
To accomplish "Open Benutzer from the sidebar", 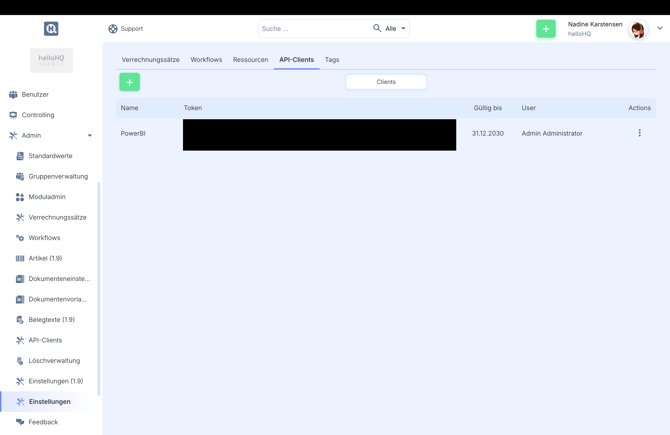I will click(x=35, y=95).
